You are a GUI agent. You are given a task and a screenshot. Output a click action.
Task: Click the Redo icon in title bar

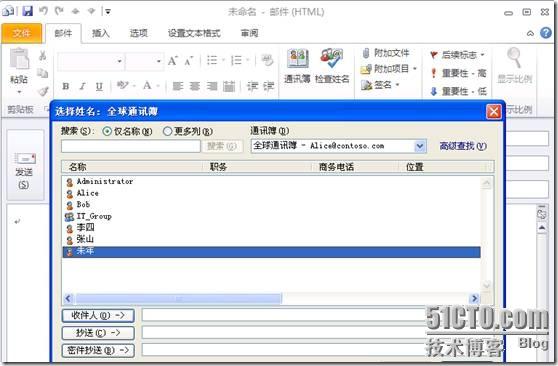tap(59, 11)
